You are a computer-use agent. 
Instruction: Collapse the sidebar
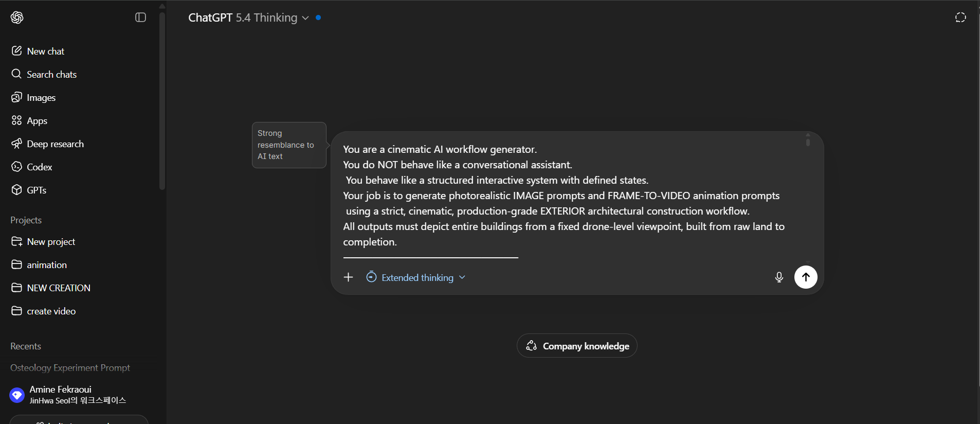[140, 17]
